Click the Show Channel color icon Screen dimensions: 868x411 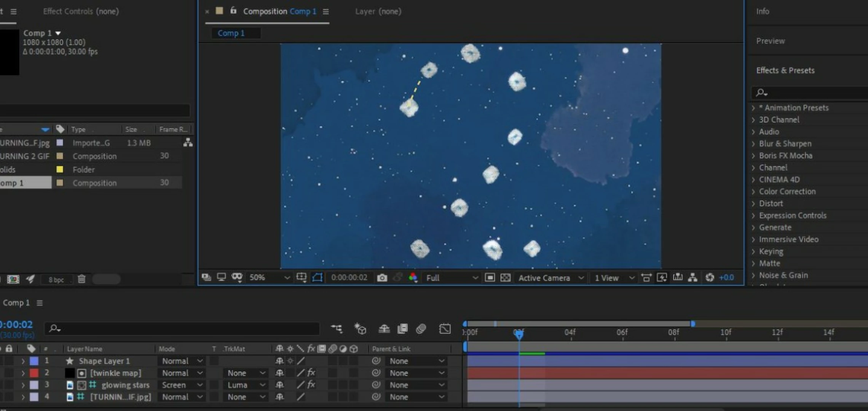tap(413, 278)
